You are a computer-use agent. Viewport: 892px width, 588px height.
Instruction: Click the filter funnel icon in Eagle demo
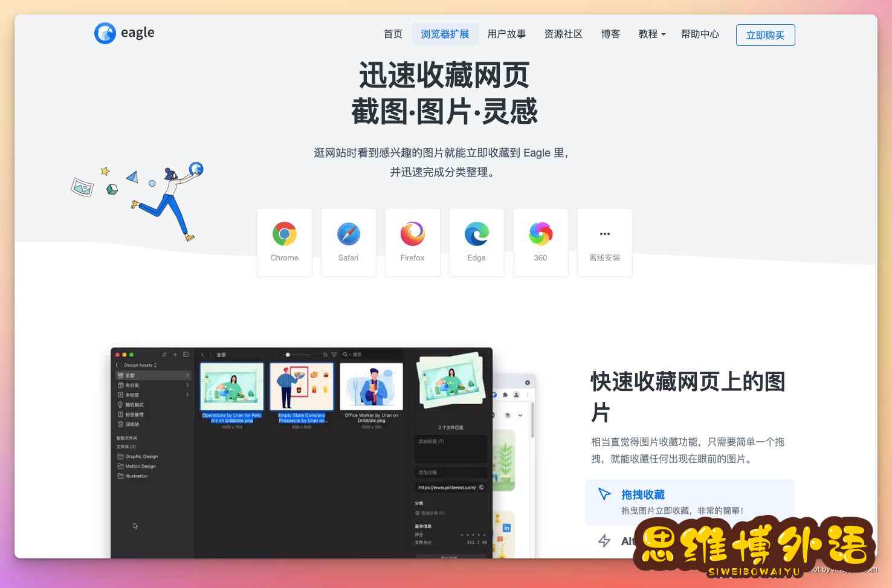pyautogui.click(x=334, y=355)
